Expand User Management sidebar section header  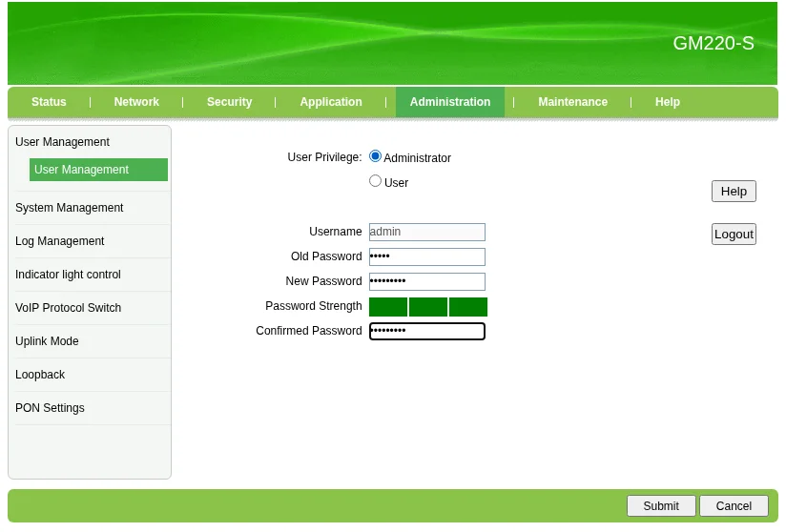tap(62, 142)
